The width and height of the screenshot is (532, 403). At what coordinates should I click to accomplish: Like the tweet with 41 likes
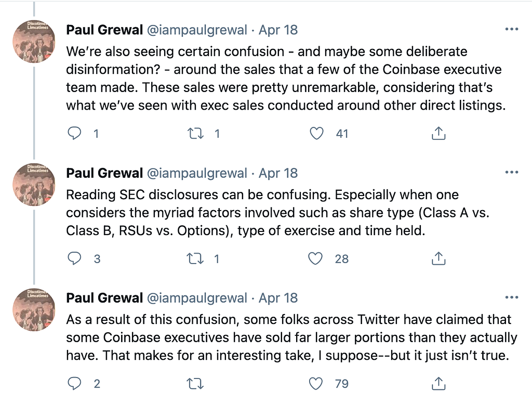pyautogui.click(x=316, y=134)
